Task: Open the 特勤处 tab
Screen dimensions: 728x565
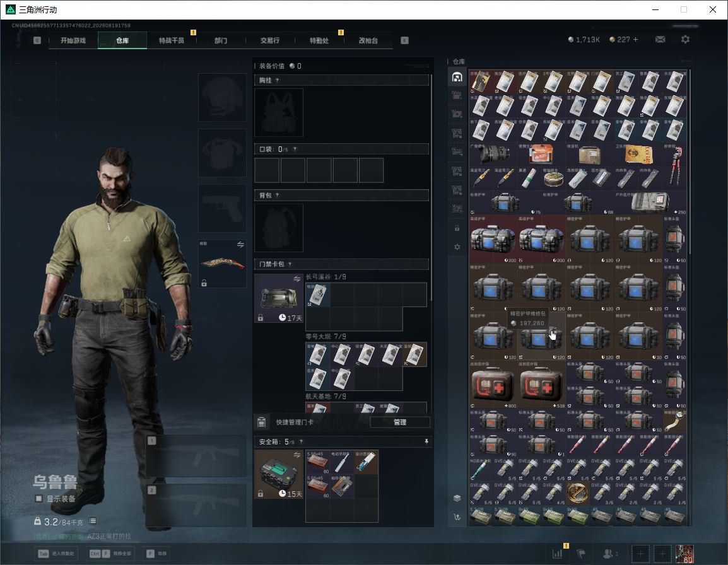Action: click(x=319, y=40)
